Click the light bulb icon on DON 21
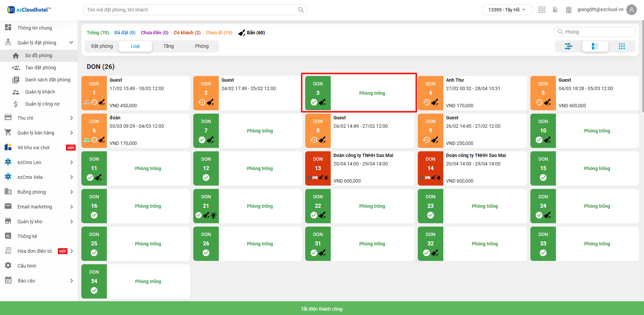The width and height of the screenshot is (644, 315). 214,215
